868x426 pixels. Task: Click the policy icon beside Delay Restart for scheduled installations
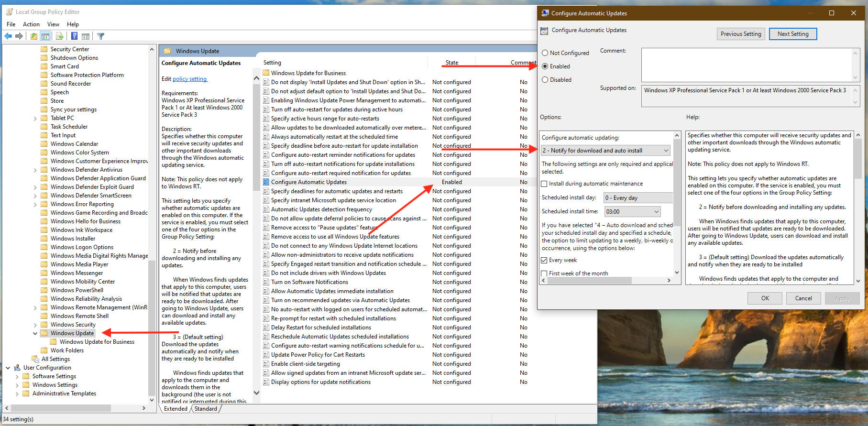point(266,328)
